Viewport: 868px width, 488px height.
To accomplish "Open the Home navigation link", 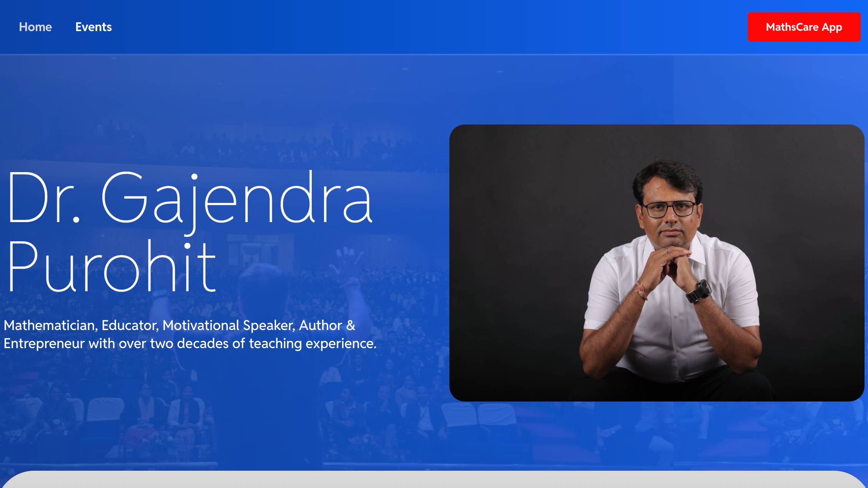I will [35, 27].
